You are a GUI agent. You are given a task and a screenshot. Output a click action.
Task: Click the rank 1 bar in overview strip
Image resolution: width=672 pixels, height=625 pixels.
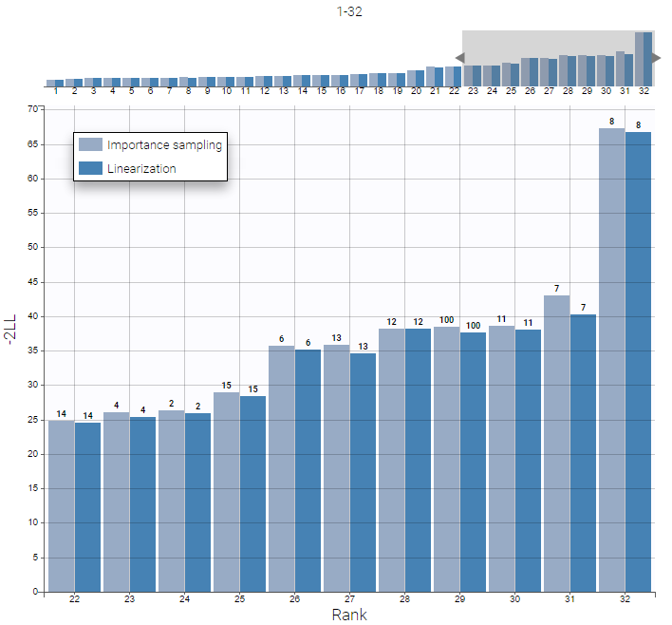pos(55,83)
